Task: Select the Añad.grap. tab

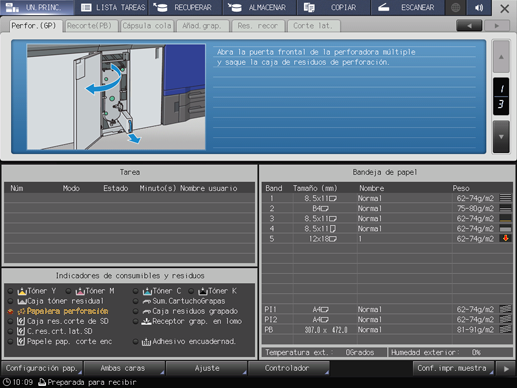Action: pos(202,26)
